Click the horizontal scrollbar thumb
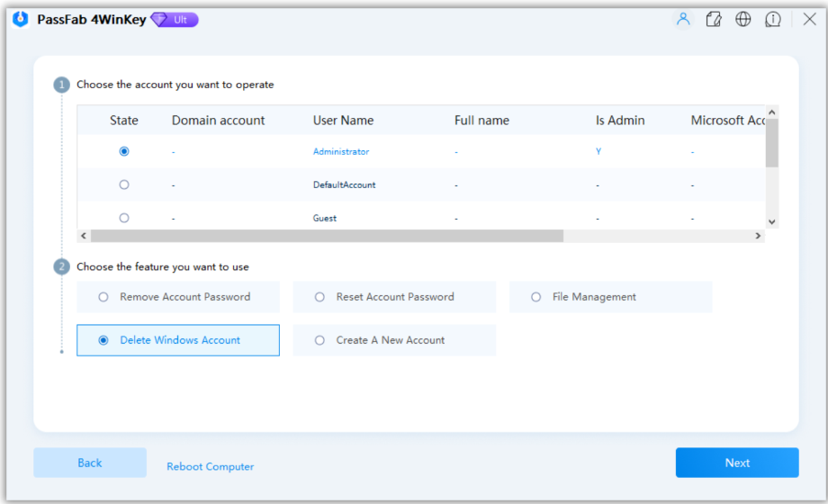The image size is (828, 504). pos(327,236)
